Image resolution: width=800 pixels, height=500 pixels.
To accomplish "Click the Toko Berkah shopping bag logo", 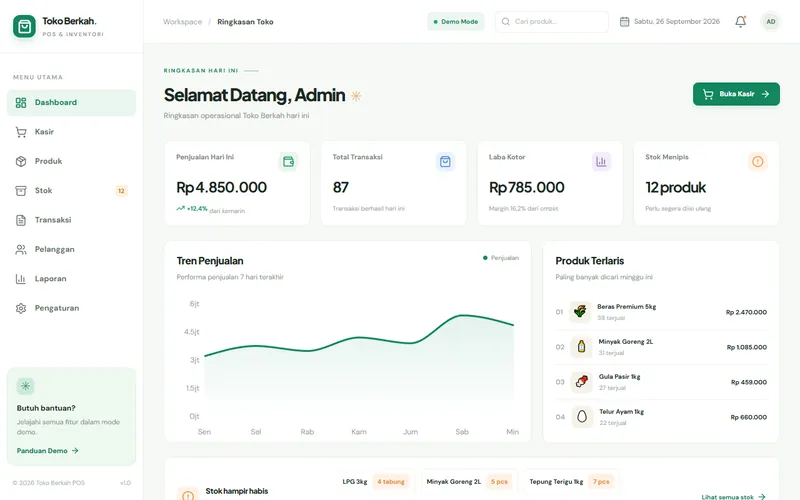I will 24,27.
